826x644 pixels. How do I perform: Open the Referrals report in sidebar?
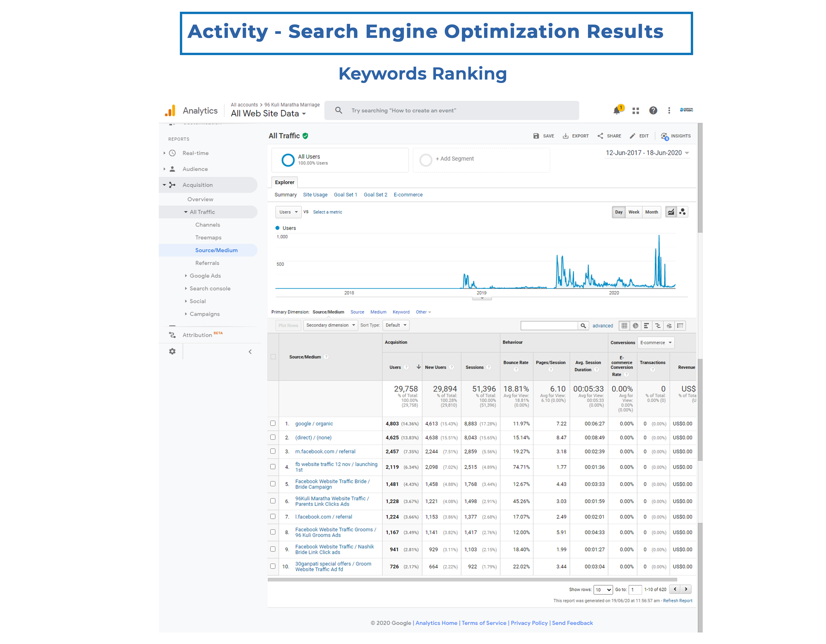(207, 263)
